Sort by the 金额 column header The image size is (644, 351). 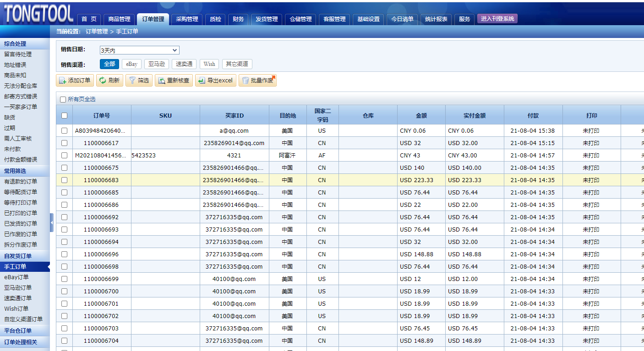[x=421, y=115]
